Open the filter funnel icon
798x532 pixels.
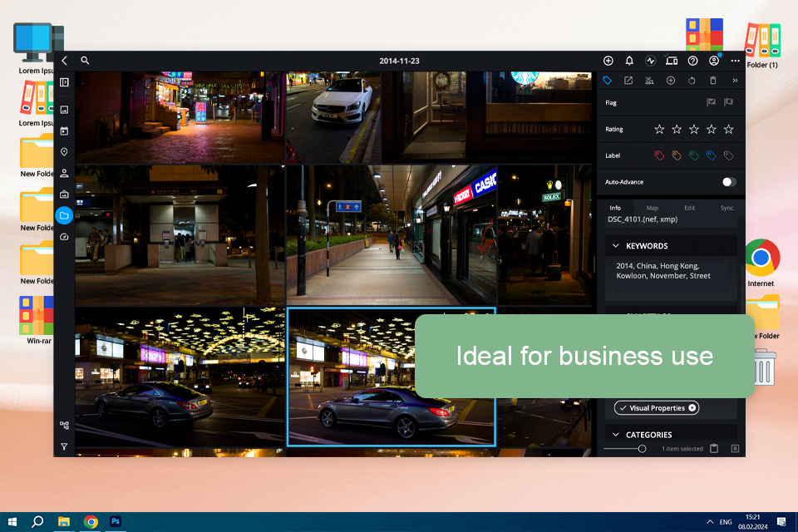pyautogui.click(x=64, y=446)
